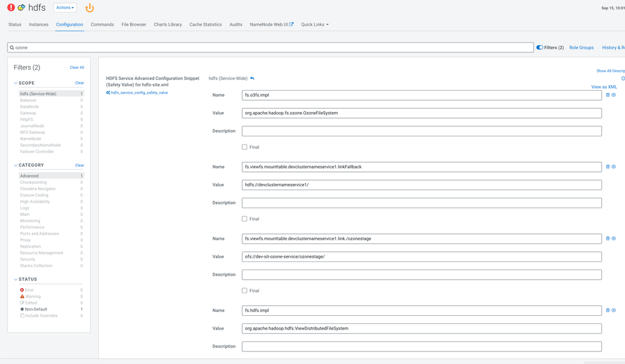
Task: Click the ozone search field
Action: (270, 48)
